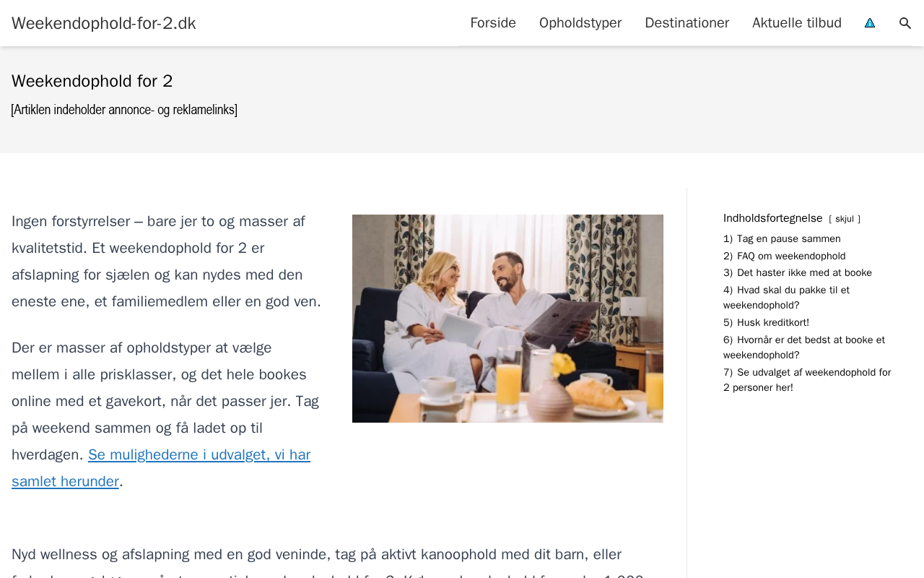Go to the Destinationer menu

coord(687,23)
